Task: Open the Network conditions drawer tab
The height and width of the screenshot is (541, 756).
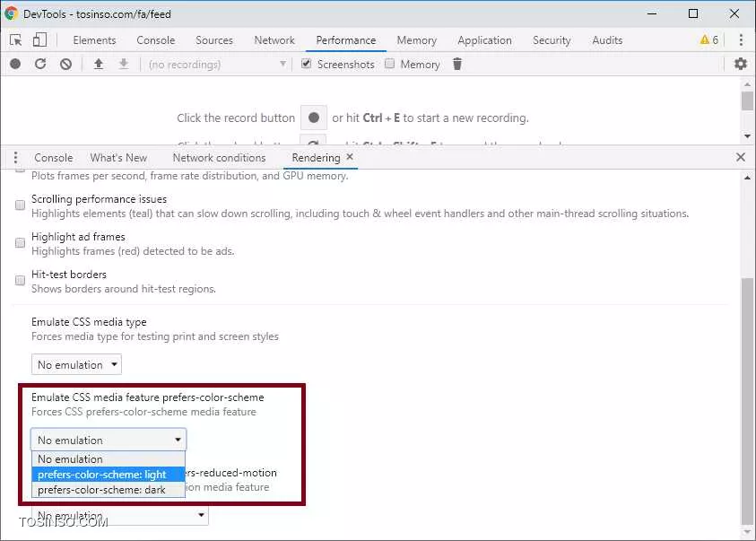Action: coord(219,158)
